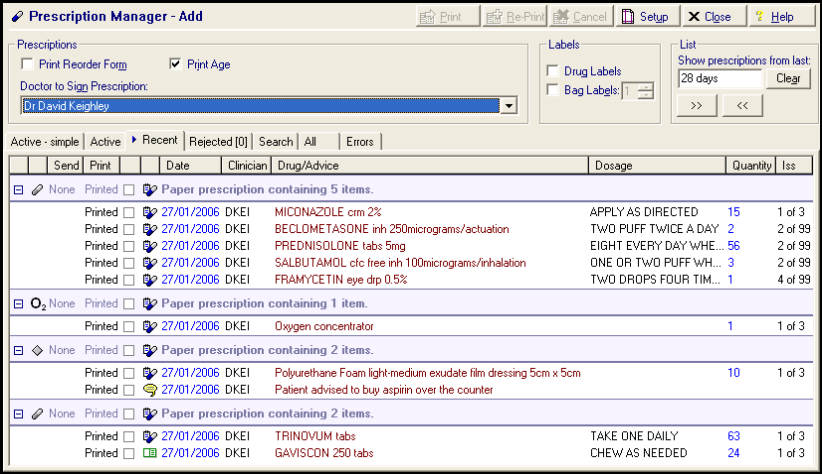Click the green icon beside GAVISCON 250 tabs
Image resolution: width=822 pixels, height=474 pixels.
(150, 453)
